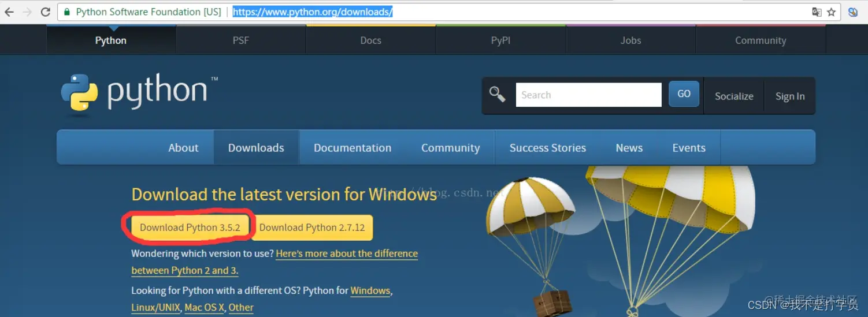Click the browser back arrow
Image resolution: width=868 pixels, height=317 pixels.
coord(9,12)
